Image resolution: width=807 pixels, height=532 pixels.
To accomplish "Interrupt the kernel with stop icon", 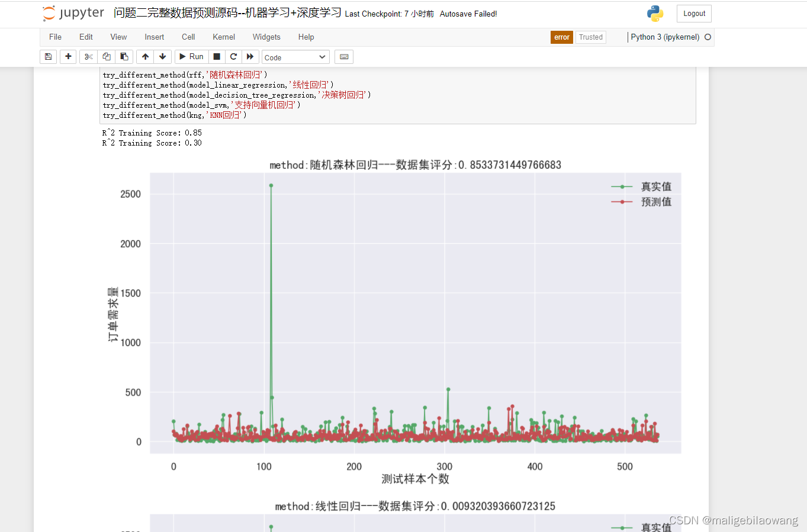I will click(217, 57).
